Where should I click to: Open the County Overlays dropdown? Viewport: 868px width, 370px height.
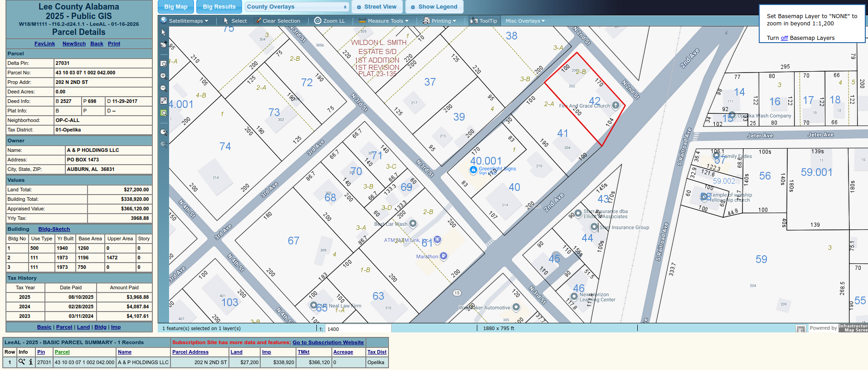tap(297, 7)
